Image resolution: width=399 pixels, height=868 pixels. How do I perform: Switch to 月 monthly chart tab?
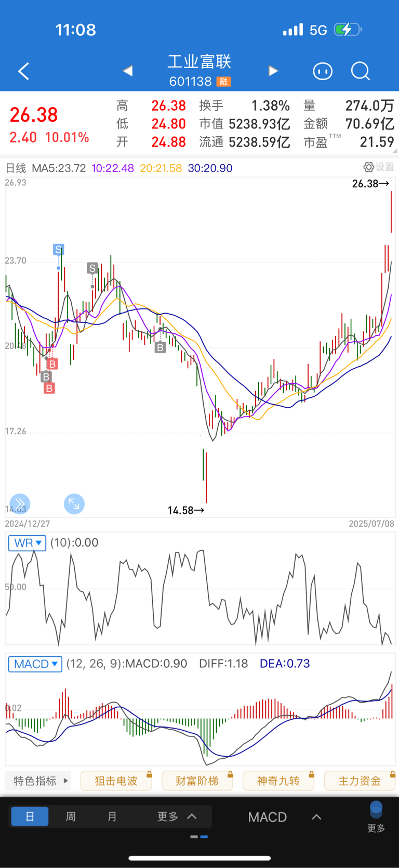pyautogui.click(x=112, y=817)
